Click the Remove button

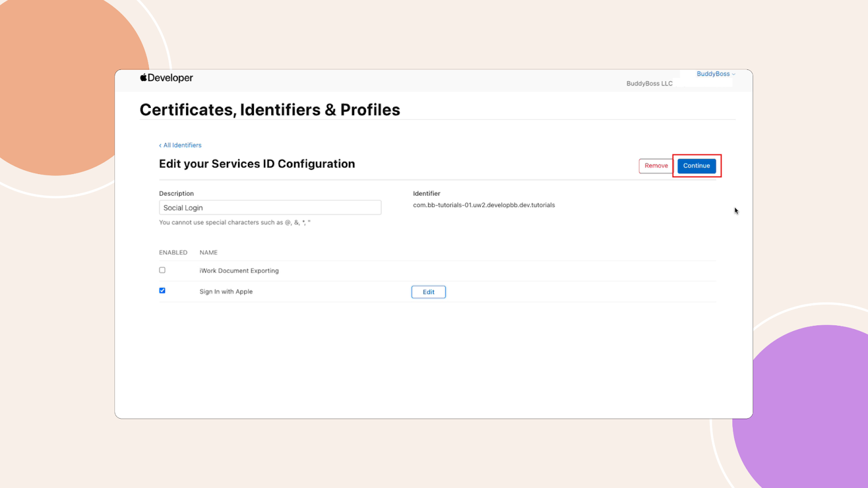[x=656, y=166]
